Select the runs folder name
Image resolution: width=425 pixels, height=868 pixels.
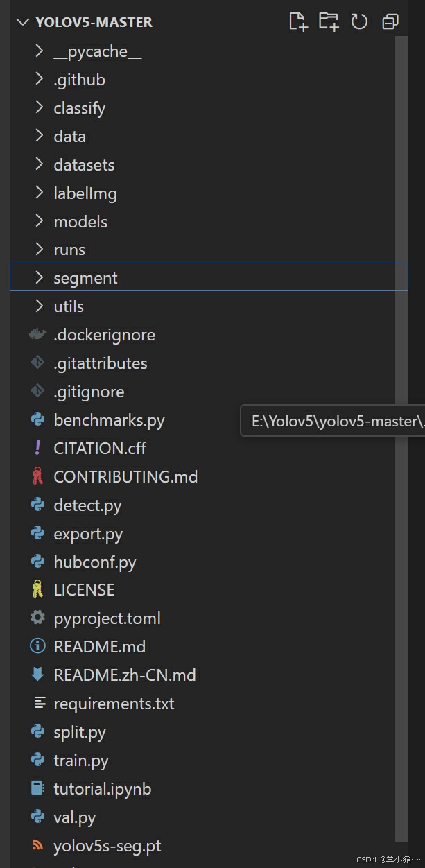(69, 250)
